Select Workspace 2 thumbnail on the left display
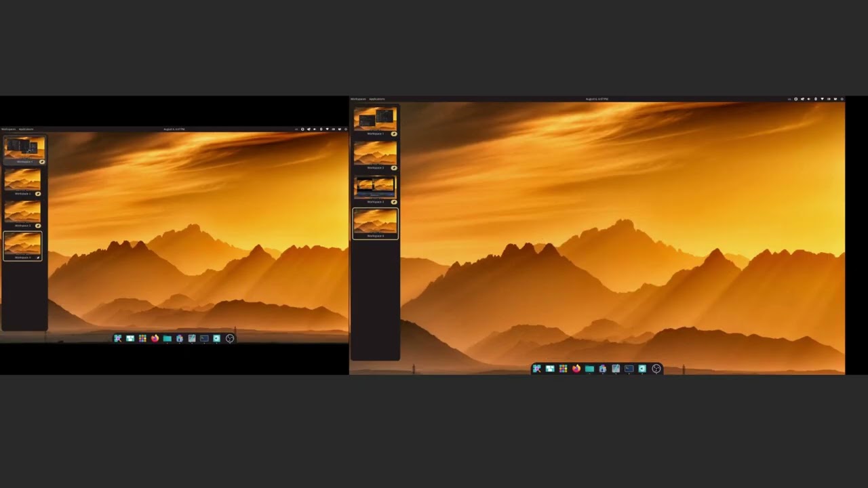 [x=22, y=180]
